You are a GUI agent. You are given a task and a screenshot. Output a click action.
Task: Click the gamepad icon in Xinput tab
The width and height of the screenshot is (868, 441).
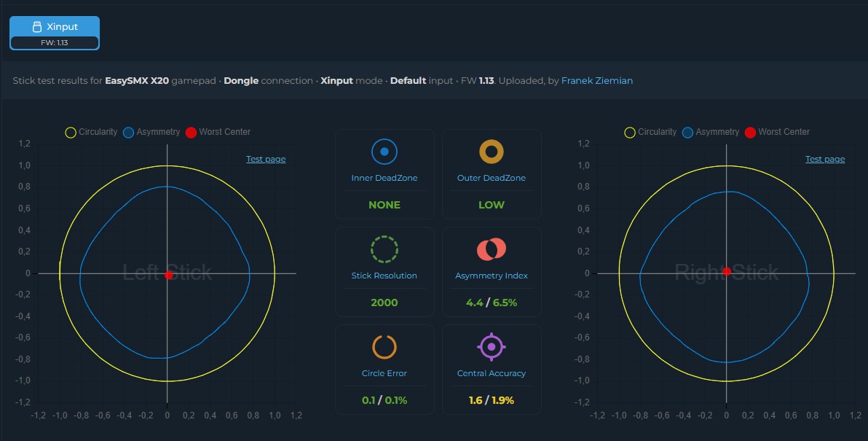37,26
